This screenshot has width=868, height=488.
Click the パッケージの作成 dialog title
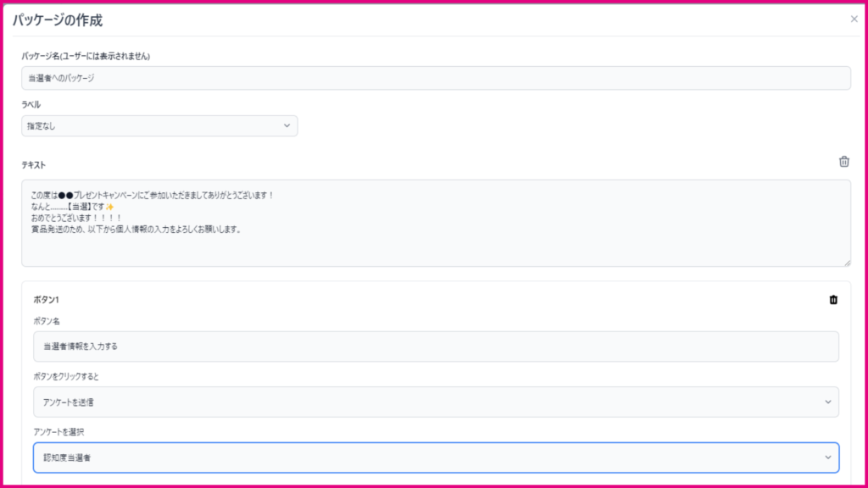coord(58,20)
